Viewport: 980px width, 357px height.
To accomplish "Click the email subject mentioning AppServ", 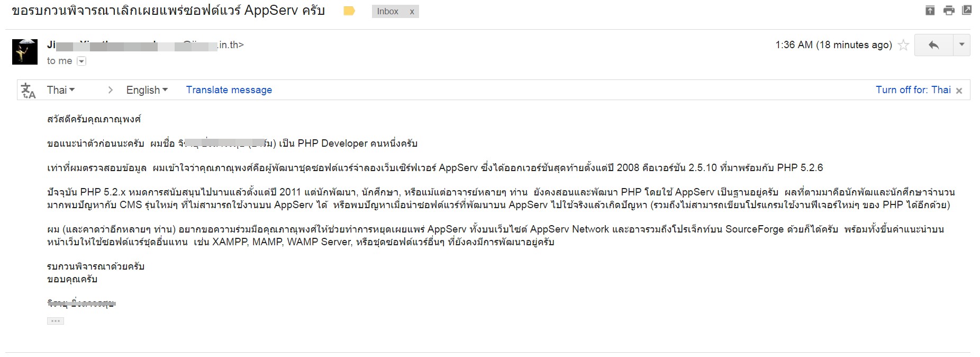I will pyautogui.click(x=168, y=11).
